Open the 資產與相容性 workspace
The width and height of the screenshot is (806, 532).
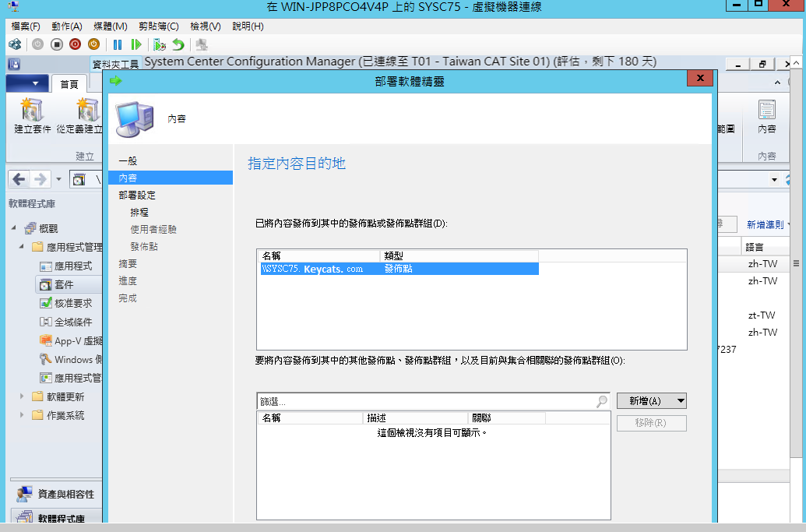click(55, 494)
